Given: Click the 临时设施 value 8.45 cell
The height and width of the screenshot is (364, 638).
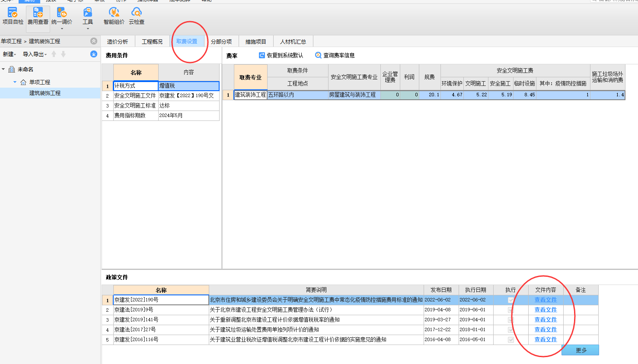Looking at the screenshot, I should click(525, 95).
